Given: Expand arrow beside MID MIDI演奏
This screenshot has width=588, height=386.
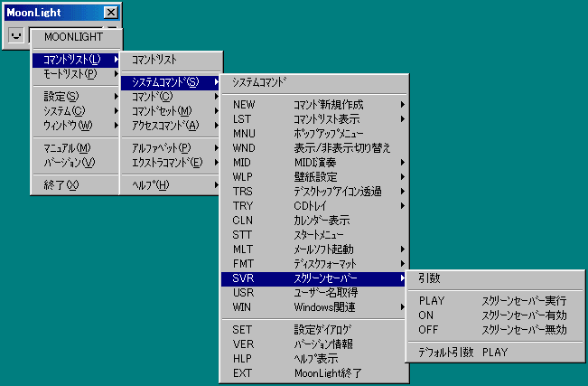Looking at the screenshot, I should point(402,162).
